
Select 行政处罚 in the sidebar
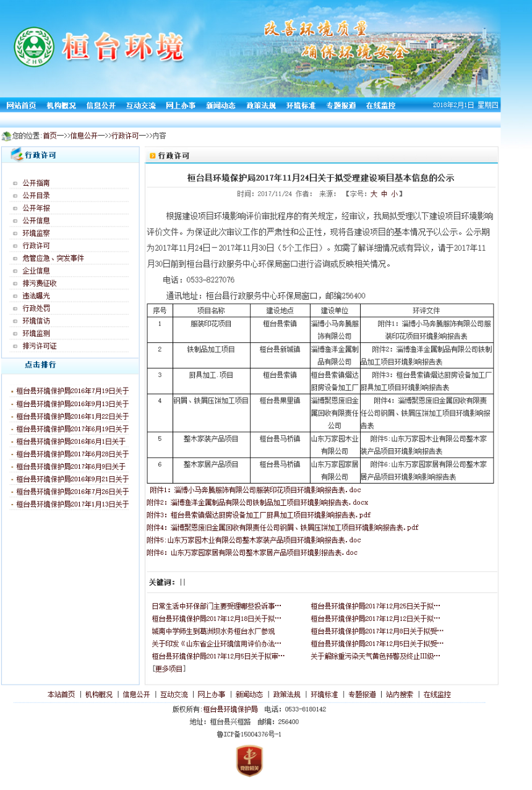(36, 308)
